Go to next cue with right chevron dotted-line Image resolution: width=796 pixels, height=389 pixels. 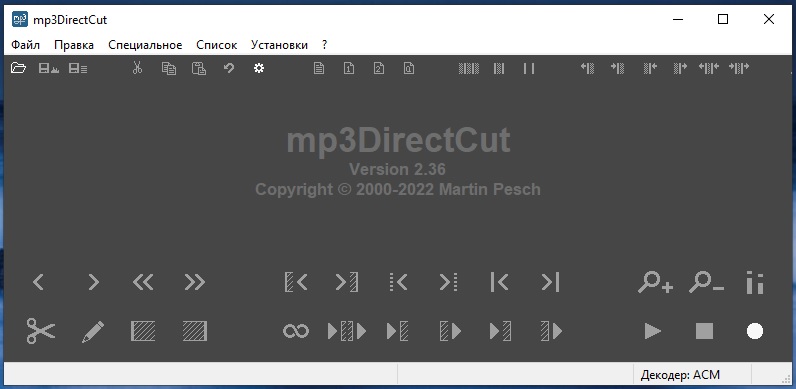[449, 282]
